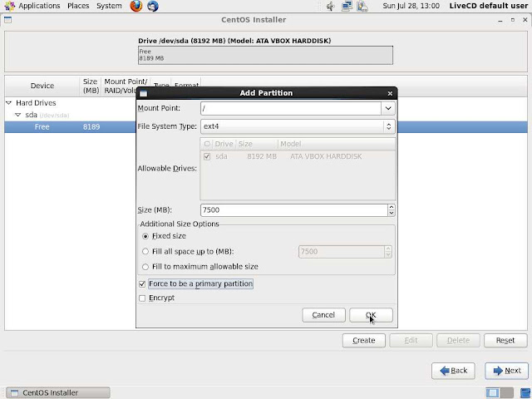Open the File System Type ext4 selector
532x399 pixels.
pyautogui.click(x=298, y=126)
